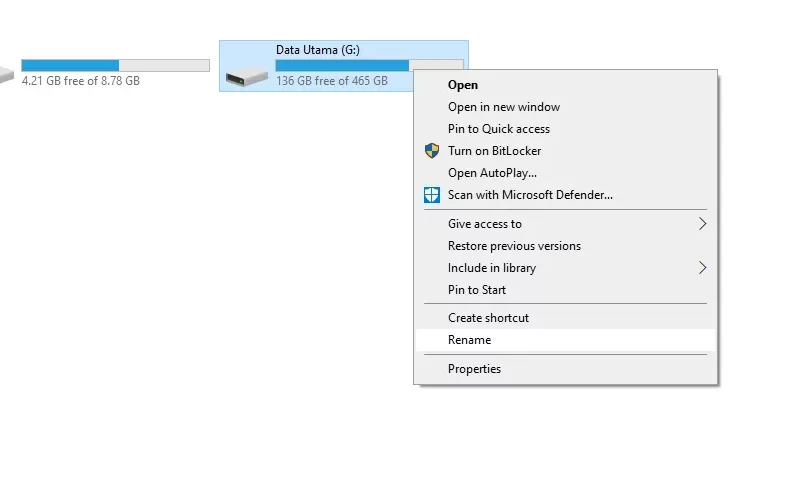The height and width of the screenshot is (492, 800).
Task: Choose Open in new window
Action: click(565, 107)
